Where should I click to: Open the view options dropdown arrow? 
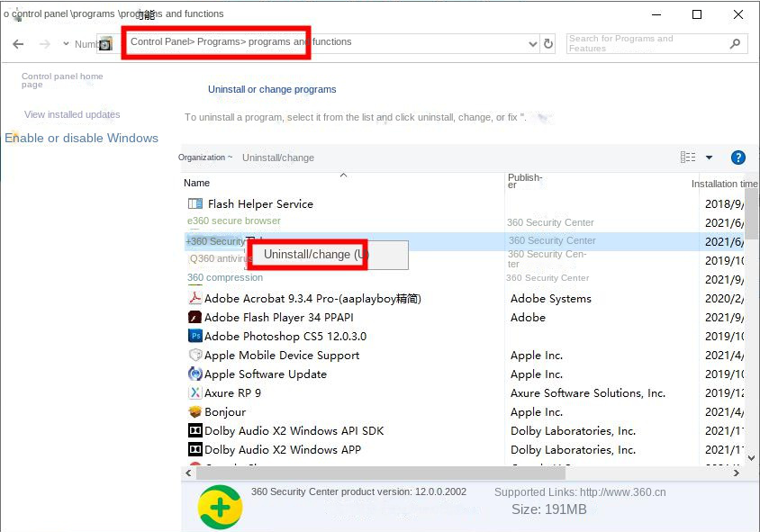pyautogui.click(x=707, y=157)
